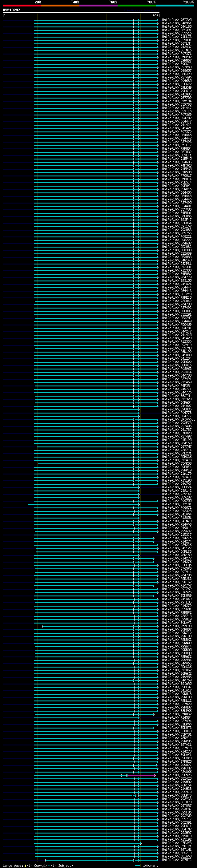Click the green ~80% identity legend segment
The height and width of the screenshot is (868, 197).
pos(136,6)
